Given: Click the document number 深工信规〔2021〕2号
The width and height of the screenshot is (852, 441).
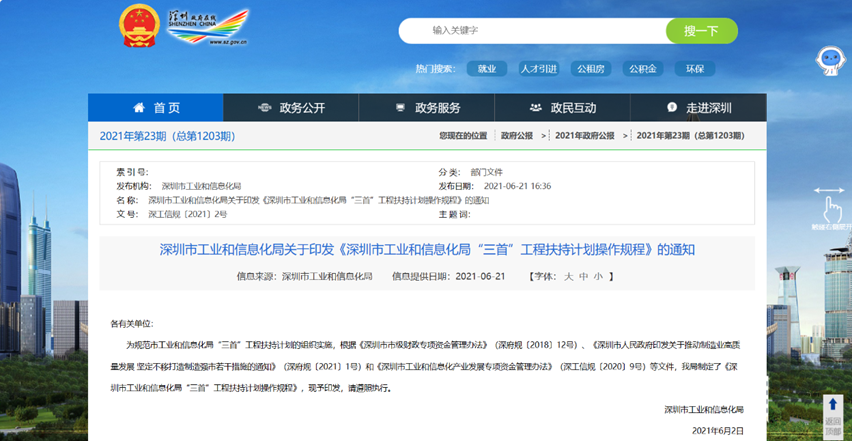Looking at the screenshot, I should tap(187, 214).
